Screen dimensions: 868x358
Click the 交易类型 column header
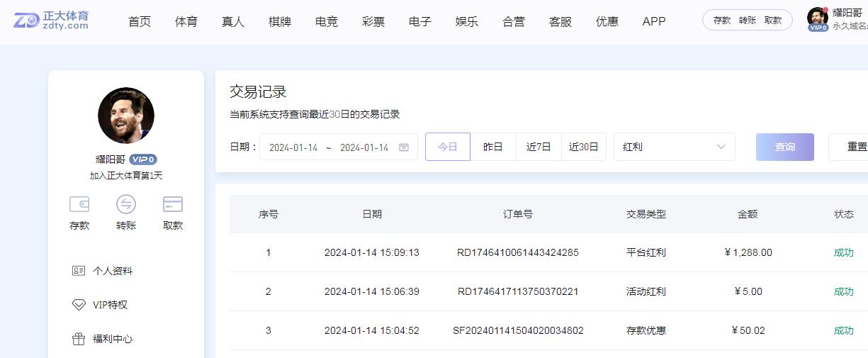646,214
